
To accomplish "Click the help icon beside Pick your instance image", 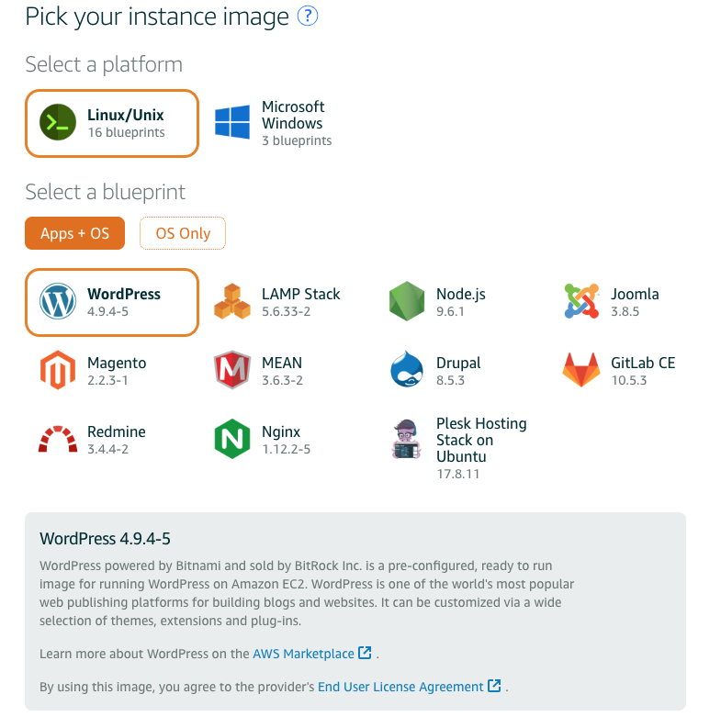I will pyautogui.click(x=308, y=17).
